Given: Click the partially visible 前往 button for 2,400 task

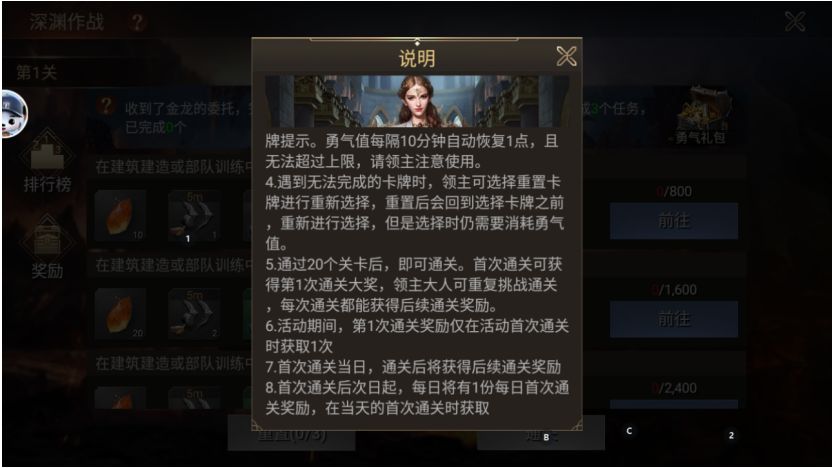Looking at the screenshot, I should point(674,404).
